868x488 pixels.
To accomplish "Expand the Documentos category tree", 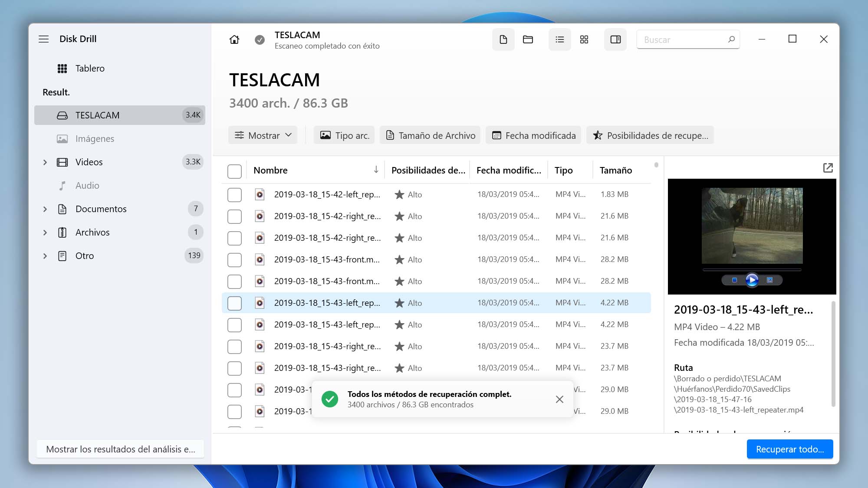I will click(x=45, y=209).
